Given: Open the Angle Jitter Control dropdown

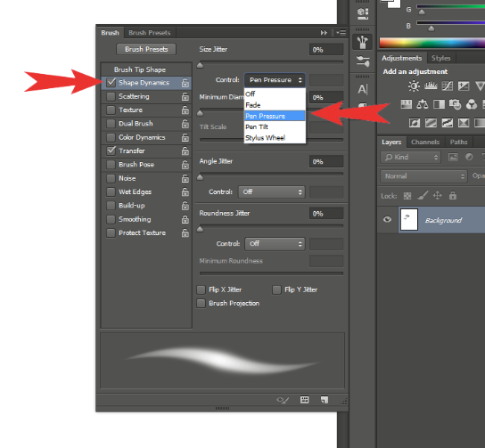Looking at the screenshot, I should 272,191.
